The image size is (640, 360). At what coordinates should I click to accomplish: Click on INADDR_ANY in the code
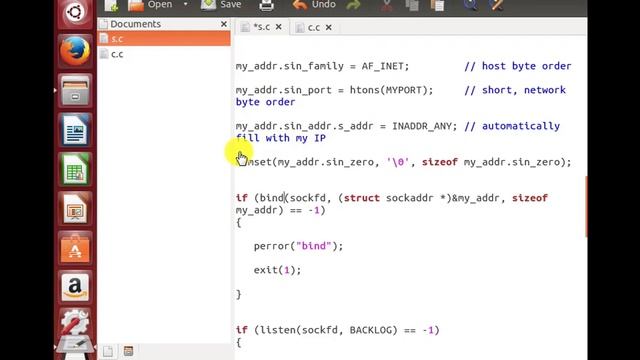point(421,126)
